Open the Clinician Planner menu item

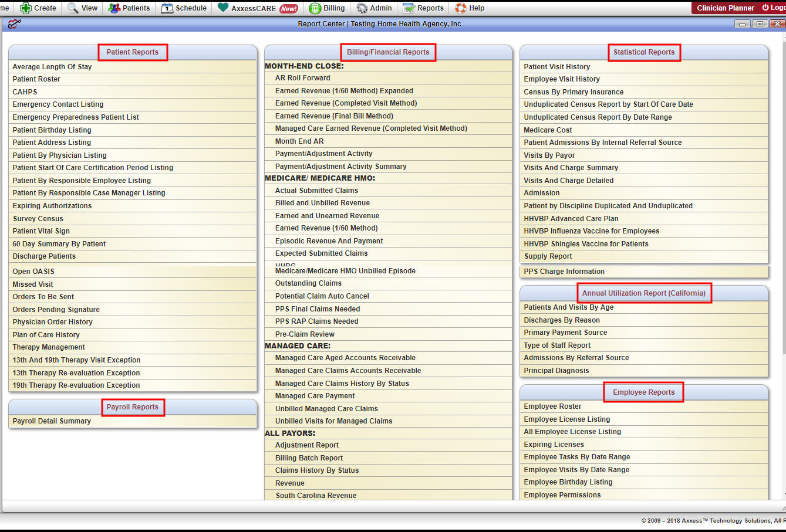tap(725, 8)
